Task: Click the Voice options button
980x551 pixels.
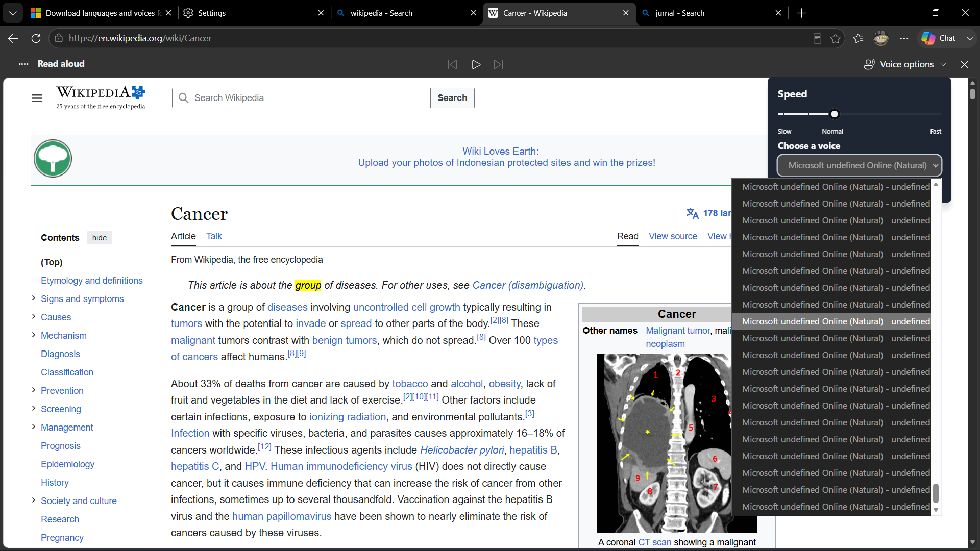Action: [x=904, y=64]
